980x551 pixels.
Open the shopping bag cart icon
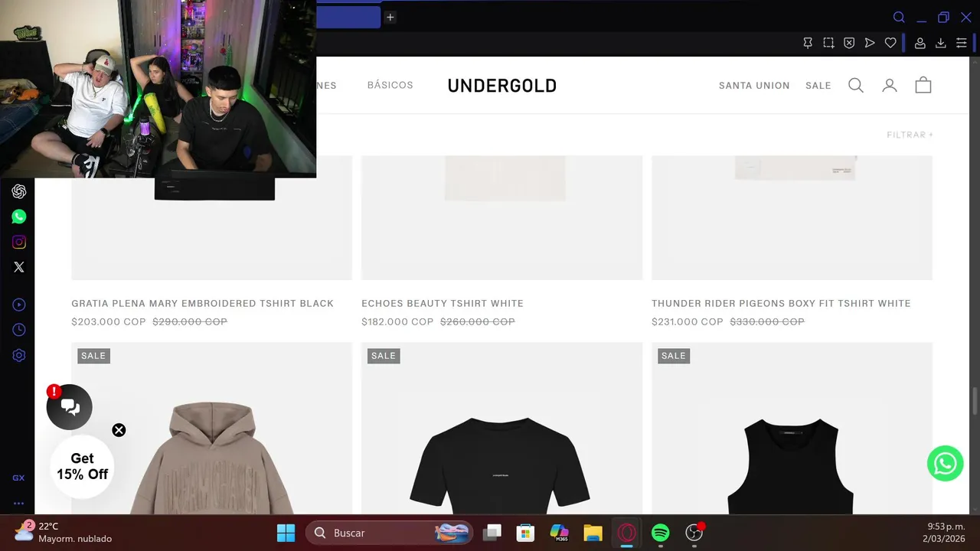[x=923, y=85]
